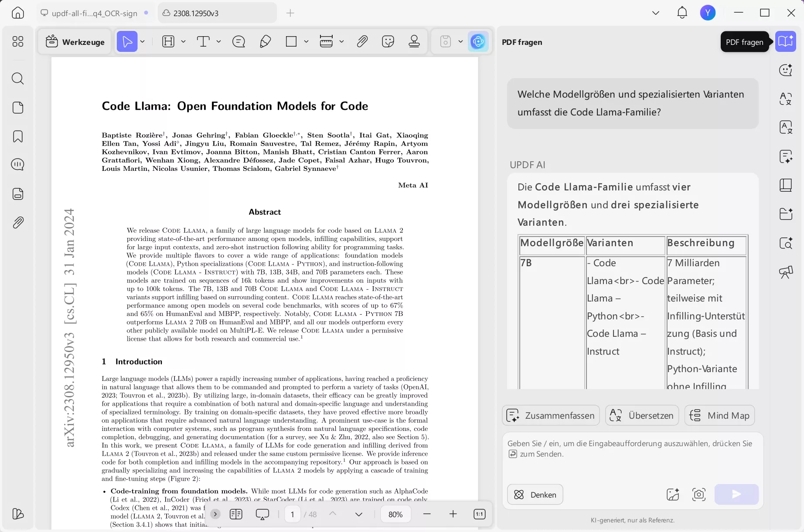Expand the save options dropdown arrow
The image size is (804, 532).
click(460, 41)
